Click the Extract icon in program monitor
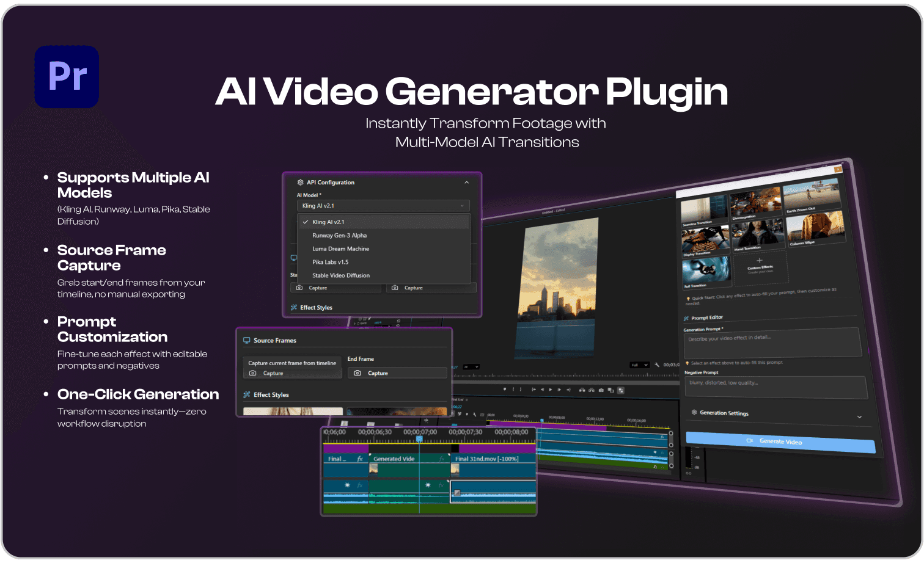Viewport: 924px width, 563px height. [592, 390]
